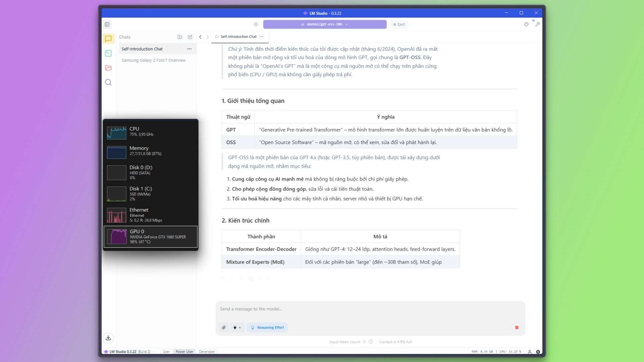This screenshot has height=362, width=644.
Task: Select Power User mode
Action: 184,352
